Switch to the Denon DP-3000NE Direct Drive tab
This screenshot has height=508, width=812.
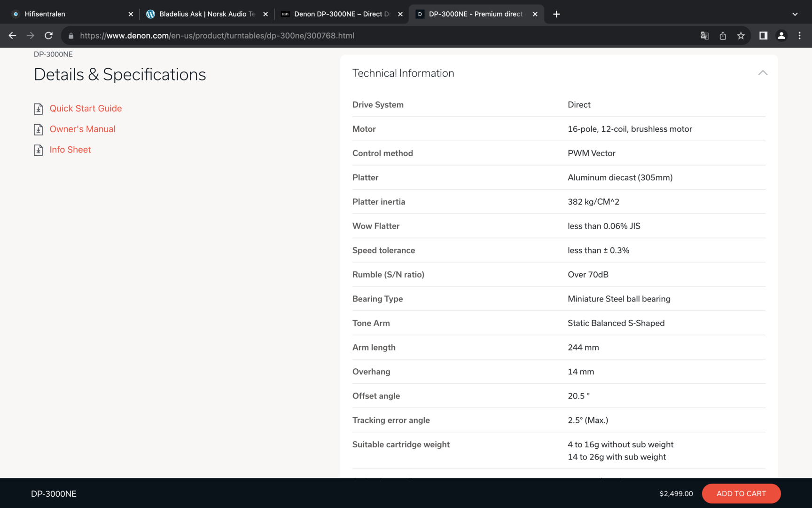(342, 14)
